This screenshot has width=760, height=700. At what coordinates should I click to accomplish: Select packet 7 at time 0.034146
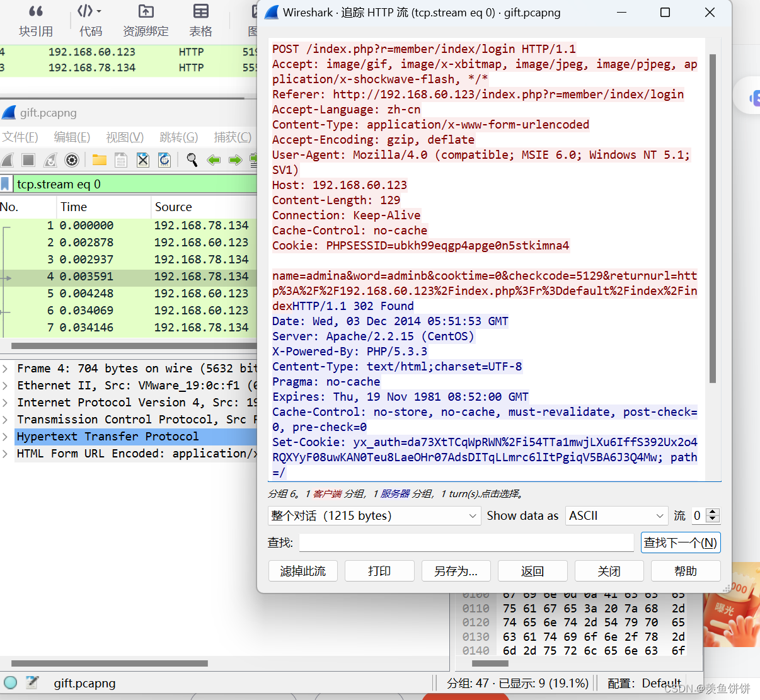pyautogui.click(x=129, y=328)
